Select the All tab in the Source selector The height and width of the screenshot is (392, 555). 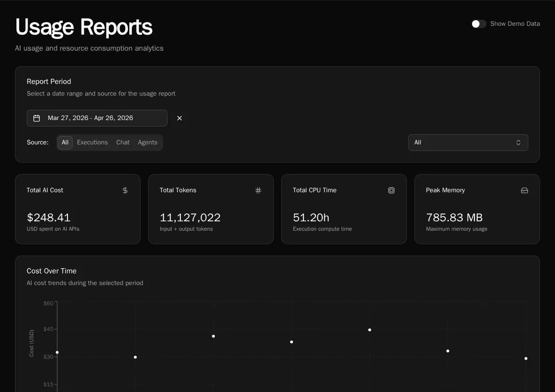(65, 142)
